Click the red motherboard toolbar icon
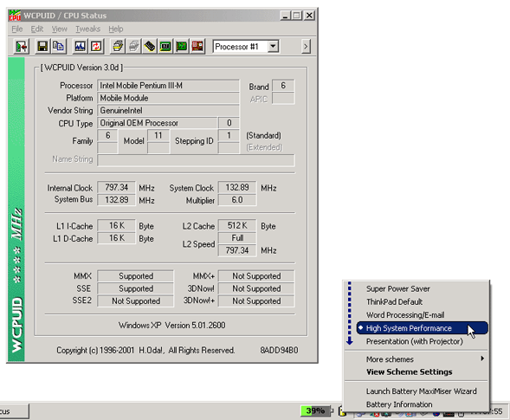Viewport: 510px width, 420px height. 197,47
